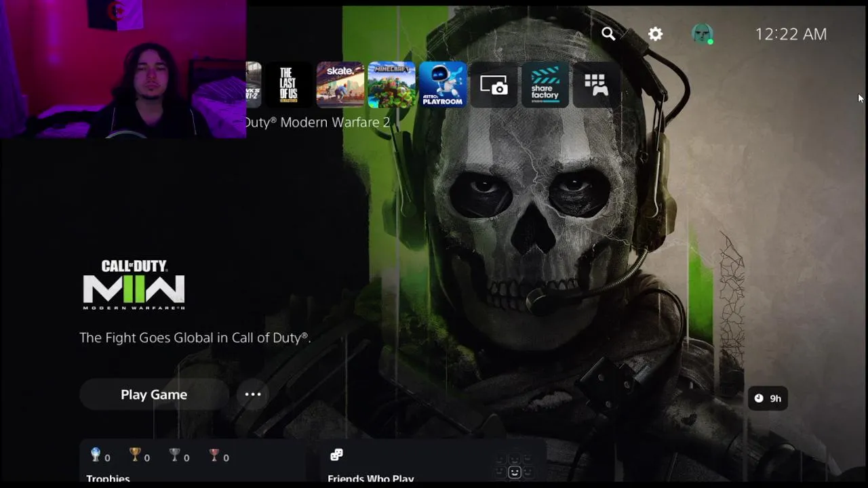Select the Minecraft game tile
The width and height of the screenshot is (868, 488).
click(x=391, y=85)
